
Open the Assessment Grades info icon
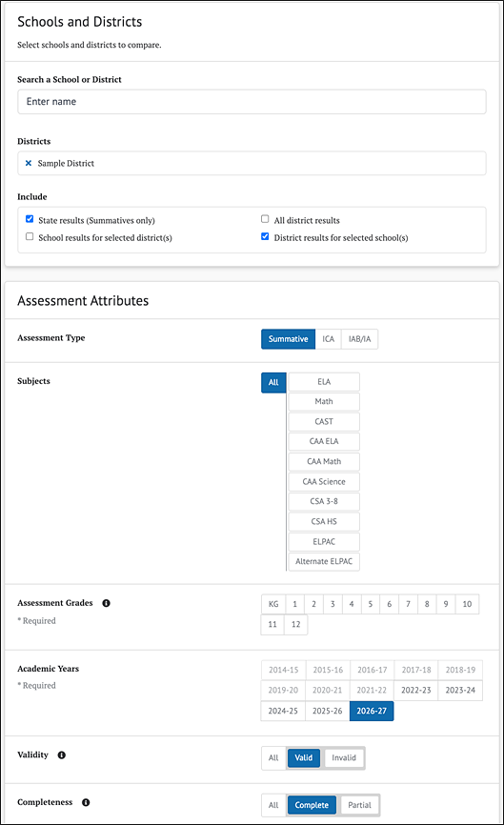[x=107, y=603]
